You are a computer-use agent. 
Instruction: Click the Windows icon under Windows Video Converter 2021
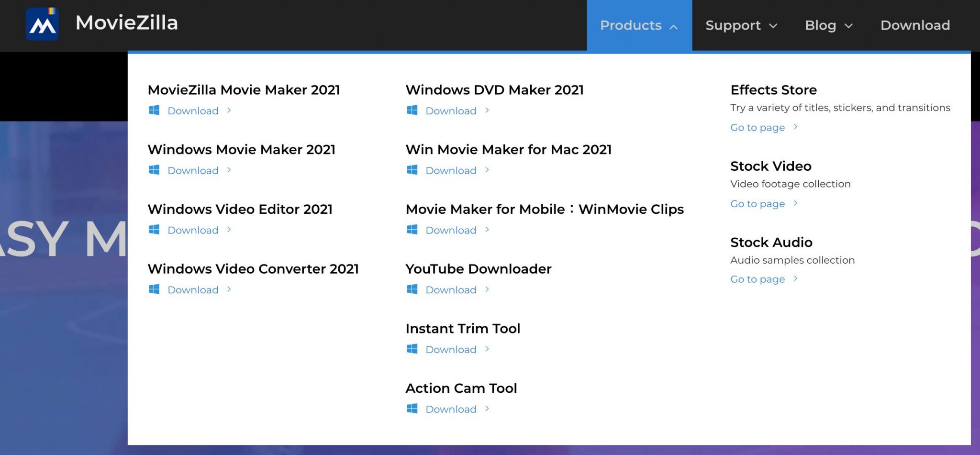[154, 289]
